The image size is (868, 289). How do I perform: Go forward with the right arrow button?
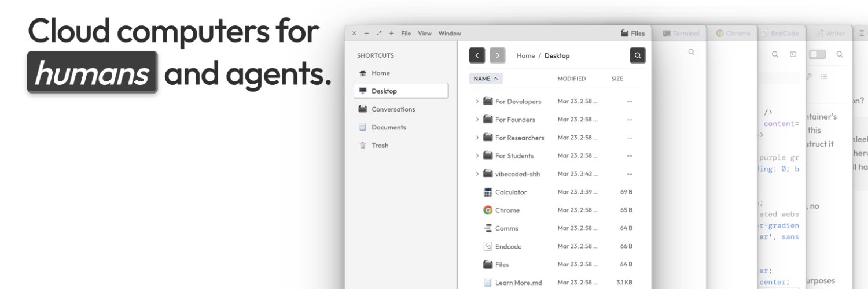(497, 55)
